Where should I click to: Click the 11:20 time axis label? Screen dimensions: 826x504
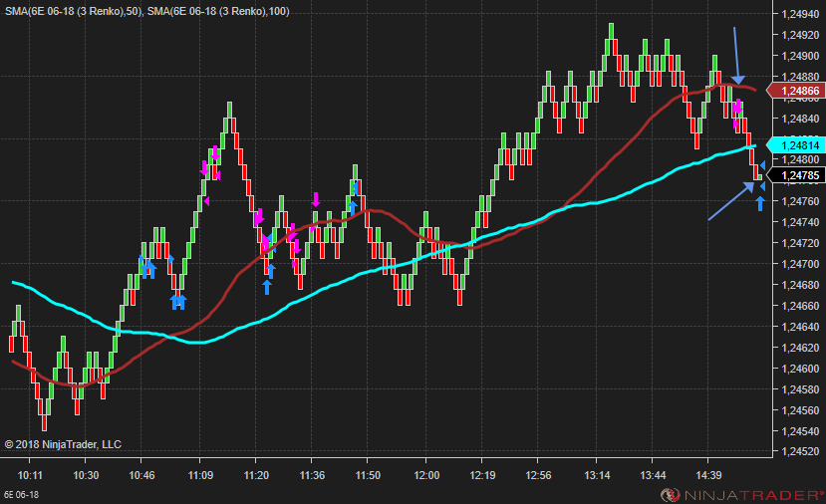(x=256, y=475)
